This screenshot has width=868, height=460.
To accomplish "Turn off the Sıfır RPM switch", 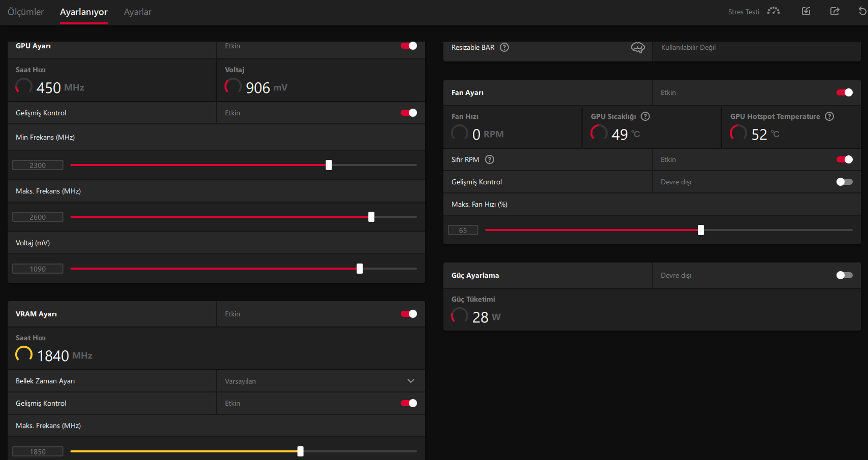I will point(845,159).
